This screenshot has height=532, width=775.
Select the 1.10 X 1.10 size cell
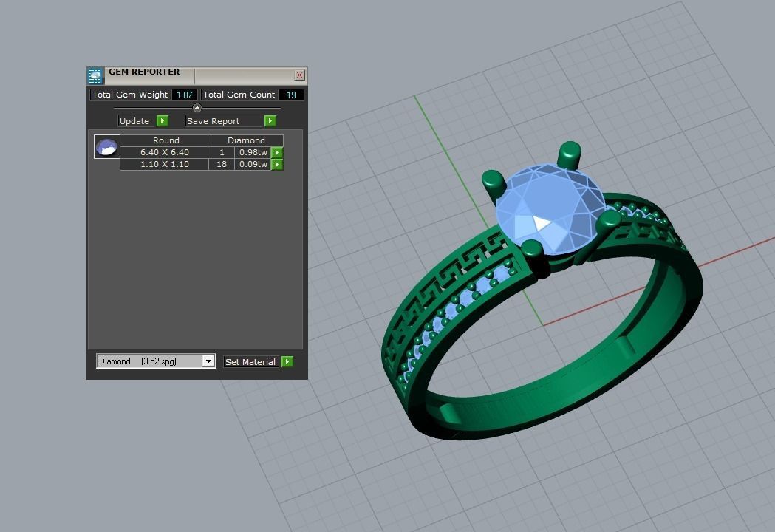164,164
